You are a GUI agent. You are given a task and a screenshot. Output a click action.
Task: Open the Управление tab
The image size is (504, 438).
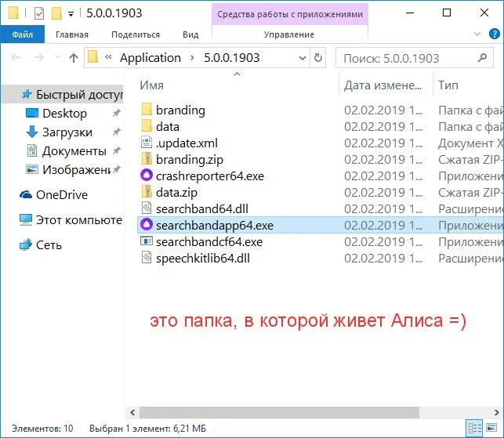point(289,34)
